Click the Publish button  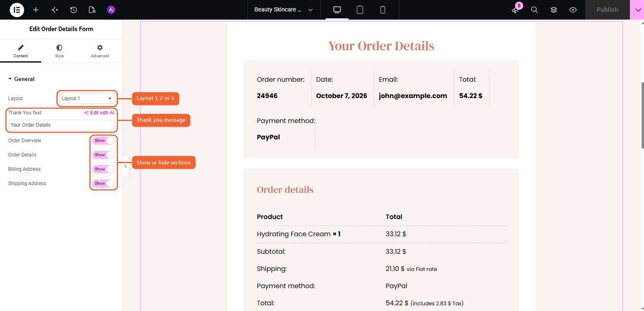pyautogui.click(x=607, y=10)
